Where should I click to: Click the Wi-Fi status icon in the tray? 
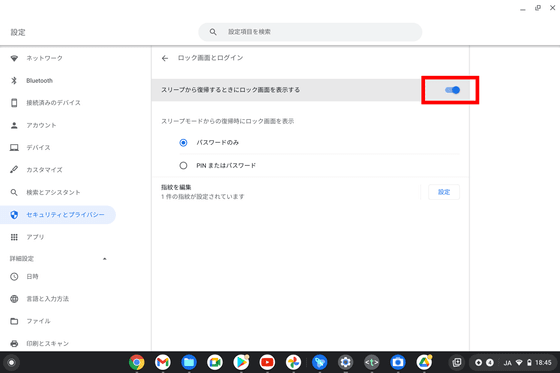pyautogui.click(x=519, y=363)
